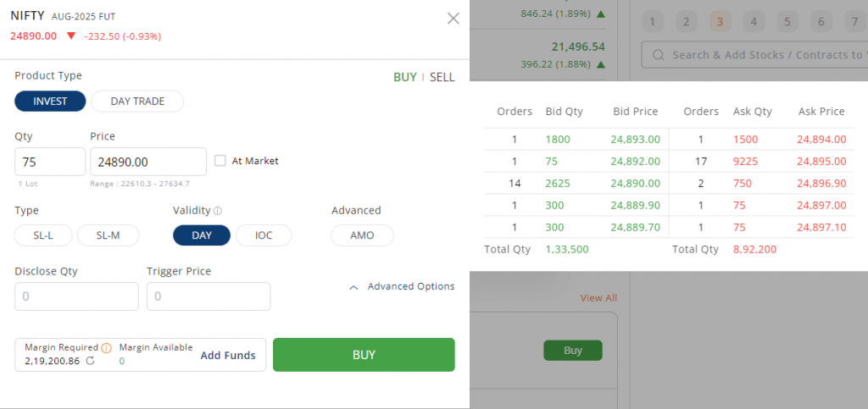Set validity to IOC

(x=264, y=235)
